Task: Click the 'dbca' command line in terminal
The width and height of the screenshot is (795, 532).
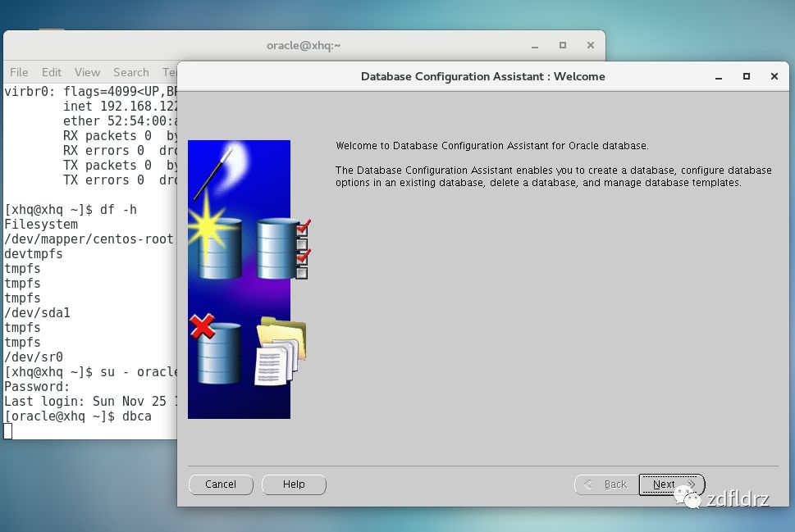Action: click(78, 416)
